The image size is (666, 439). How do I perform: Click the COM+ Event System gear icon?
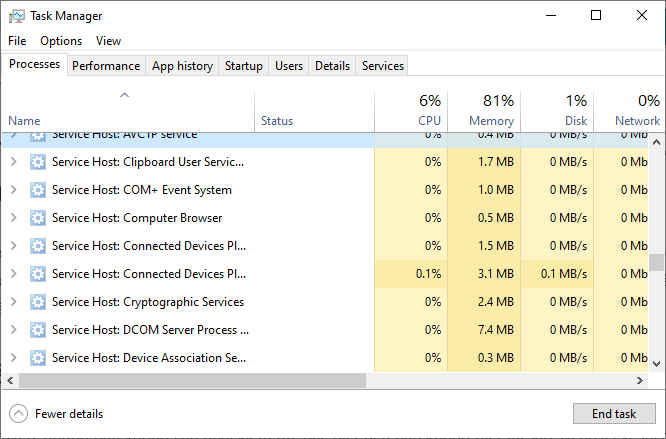(38, 190)
